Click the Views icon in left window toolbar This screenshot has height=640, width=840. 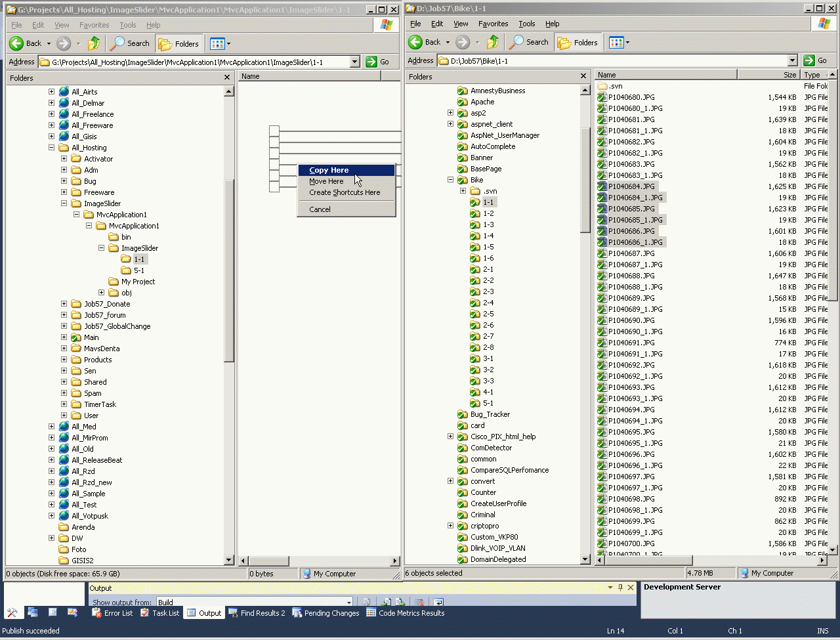click(x=217, y=43)
